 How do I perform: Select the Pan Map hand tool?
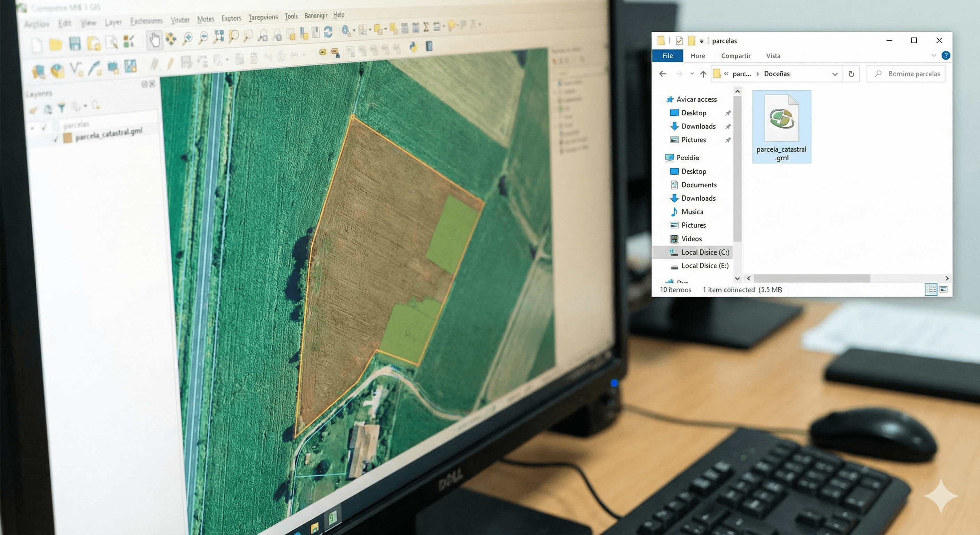point(155,40)
